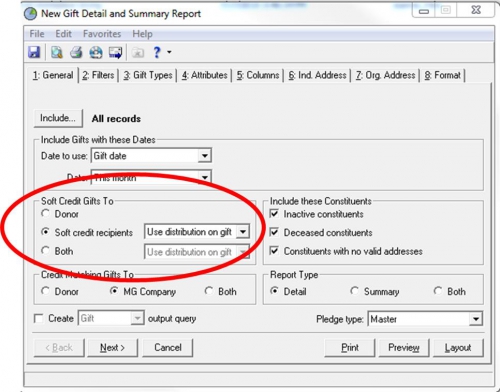The width and height of the screenshot is (500, 392).
Task: Click the Next button
Action: [x=112, y=348]
